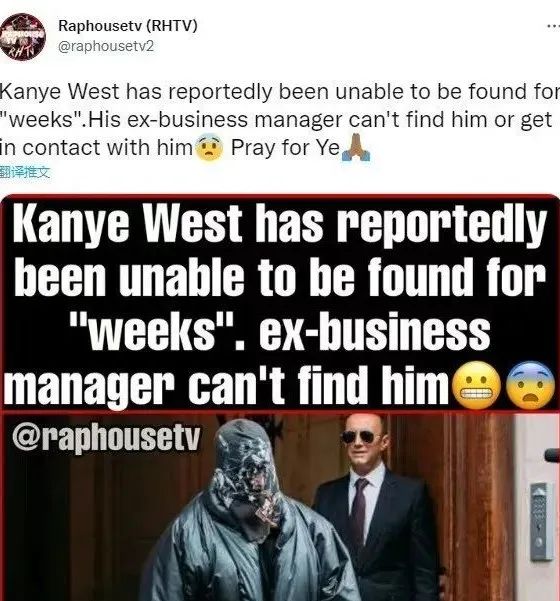Image resolution: width=560 pixels, height=601 pixels.
Task: Click the @raphousetv watermark in image
Action: (x=106, y=437)
